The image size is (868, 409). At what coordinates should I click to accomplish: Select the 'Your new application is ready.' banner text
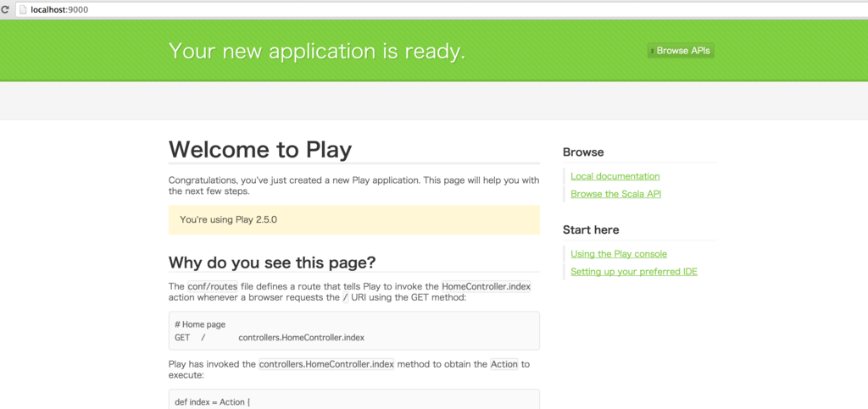point(317,52)
